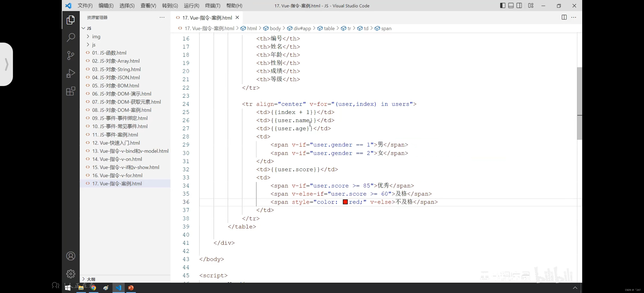
Task: Open 11. JS-事件-案例.html file
Action: pyautogui.click(x=125, y=135)
